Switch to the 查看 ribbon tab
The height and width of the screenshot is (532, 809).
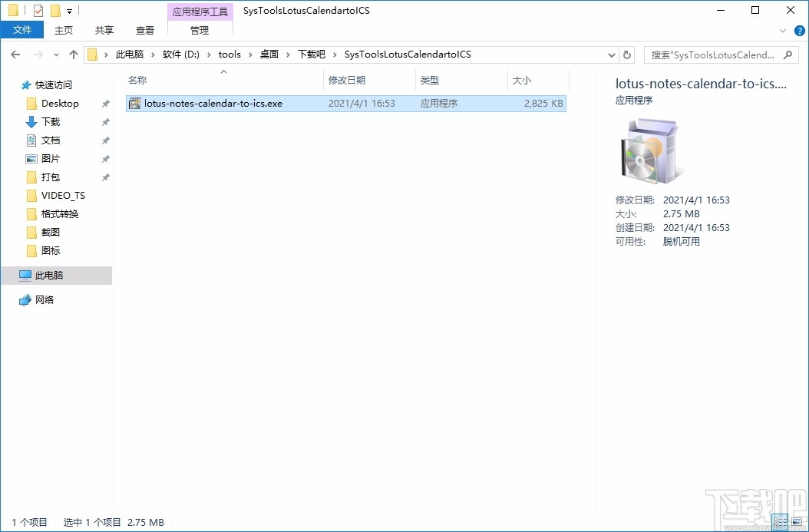point(144,31)
